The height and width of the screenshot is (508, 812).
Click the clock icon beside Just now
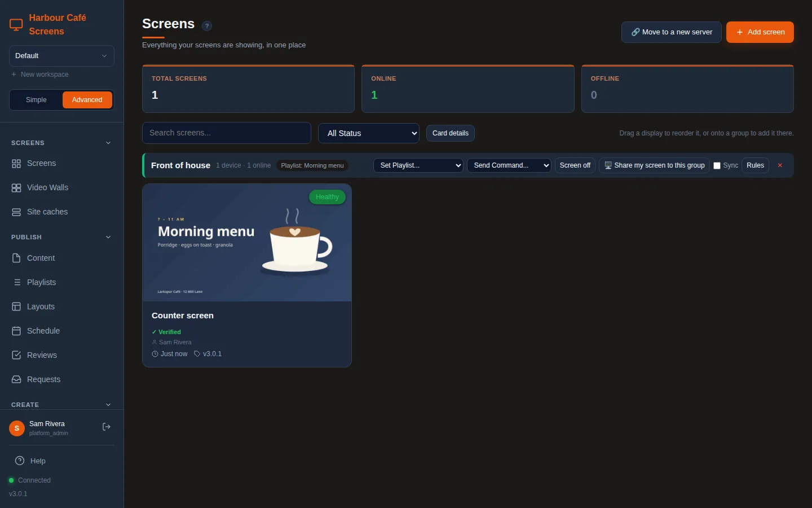(x=155, y=354)
